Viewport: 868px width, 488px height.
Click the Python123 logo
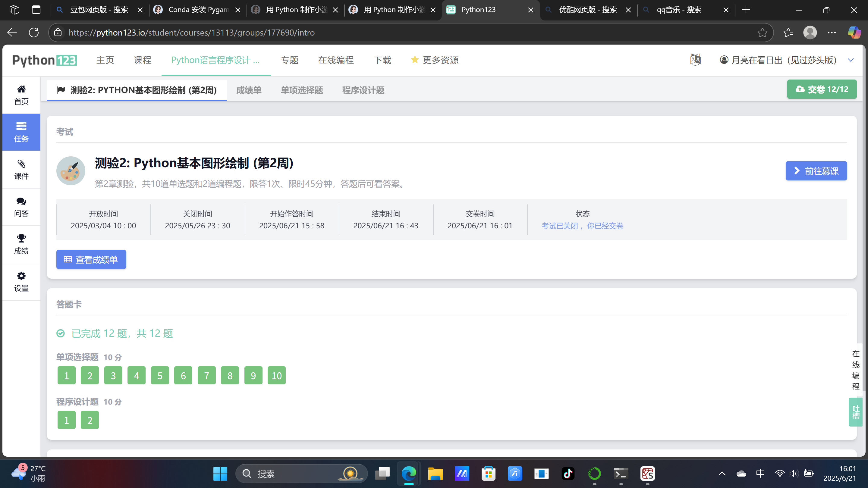pos(45,60)
